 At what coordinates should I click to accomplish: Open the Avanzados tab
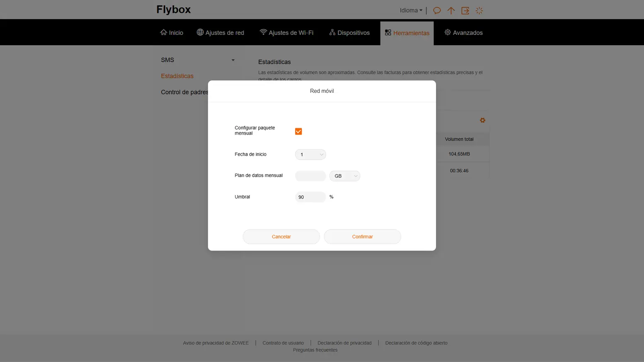[x=463, y=33]
